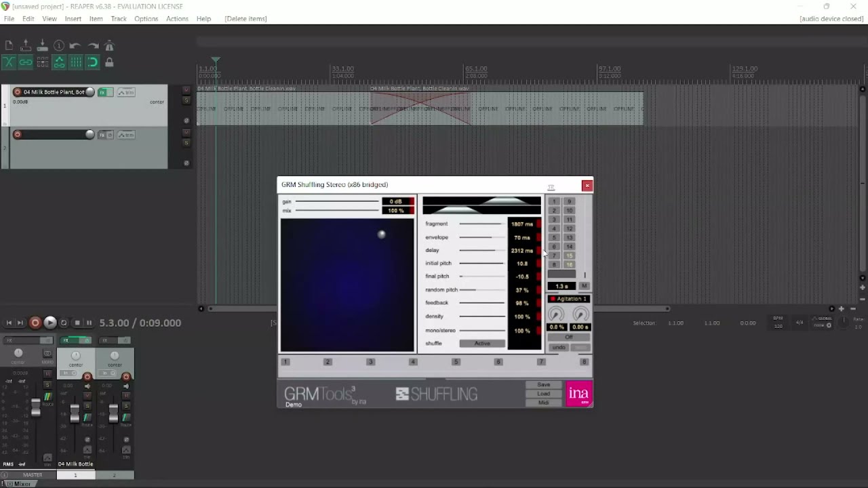This screenshot has width=868, height=488.
Task: Open the File menu
Action: (9, 19)
